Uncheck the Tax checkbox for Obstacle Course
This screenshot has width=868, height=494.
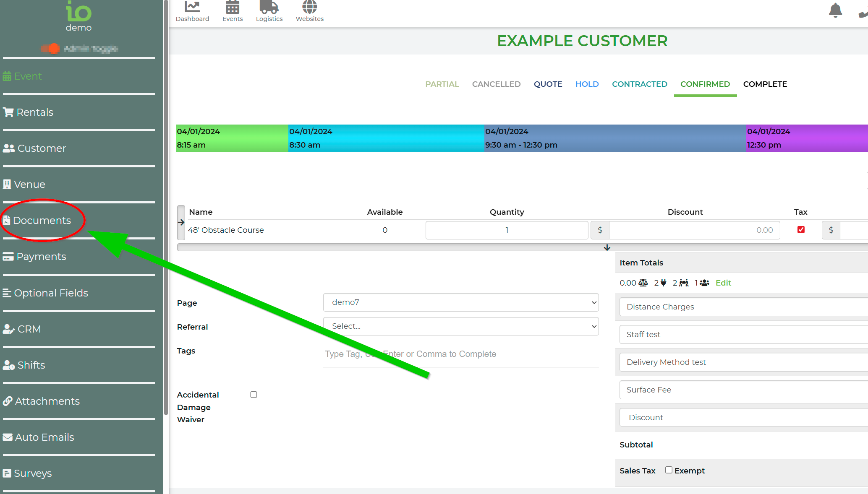(x=801, y=230)
